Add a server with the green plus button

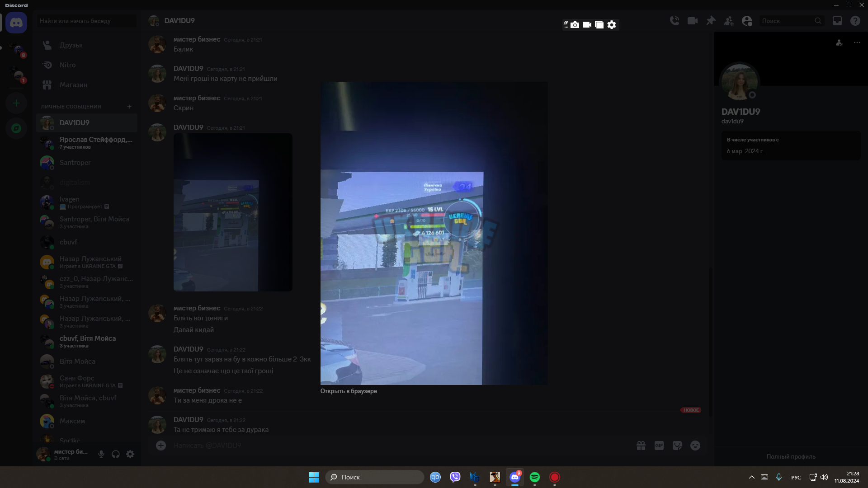coord(16,103)
